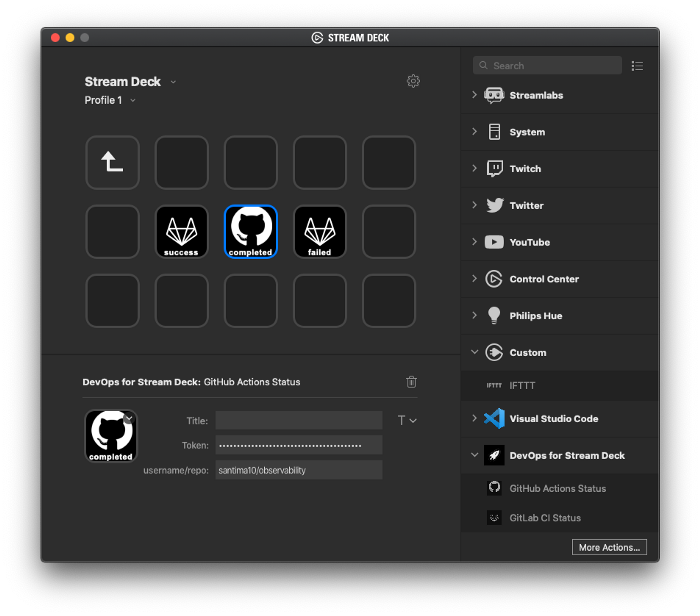Screen dimensions: 700x616
Task: Delete the action with trash icon
Action: (x=411, y=382)
